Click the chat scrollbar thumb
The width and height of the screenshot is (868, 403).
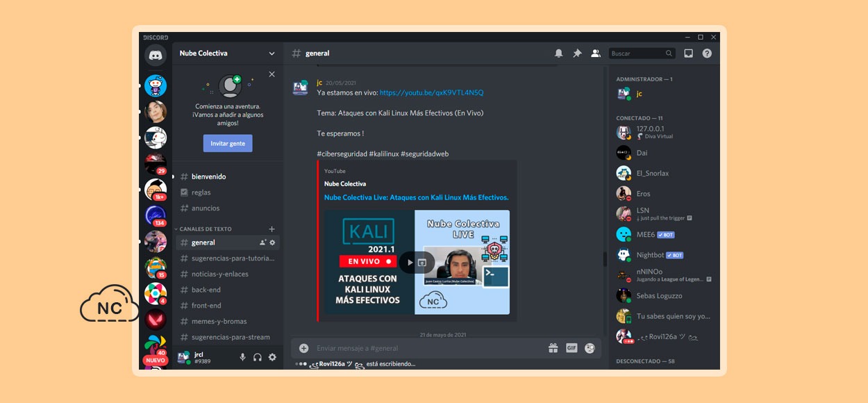[x=604, y=258]
